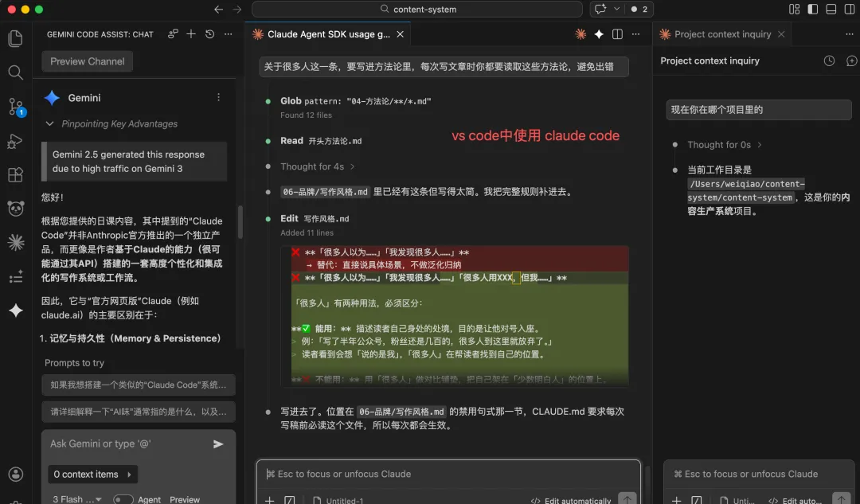Click the Preview label in Gemini footer

pyautogui.click(x=184, y=499)
